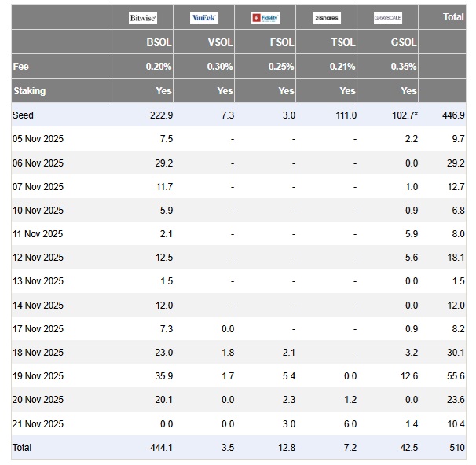Select the BSOL ticker header
Image resolution: width=476 pixels, height=465 pixels.
[x=159, y=43]
